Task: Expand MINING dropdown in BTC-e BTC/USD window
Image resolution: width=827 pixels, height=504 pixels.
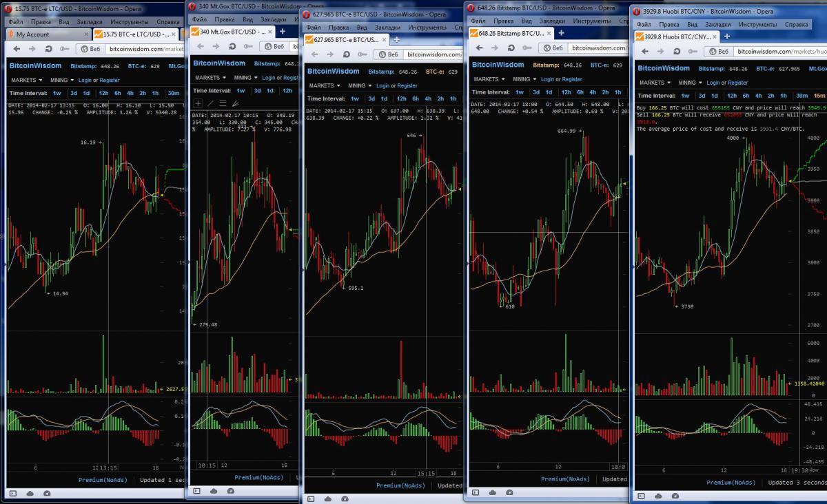Action: (x=360, y=86)
